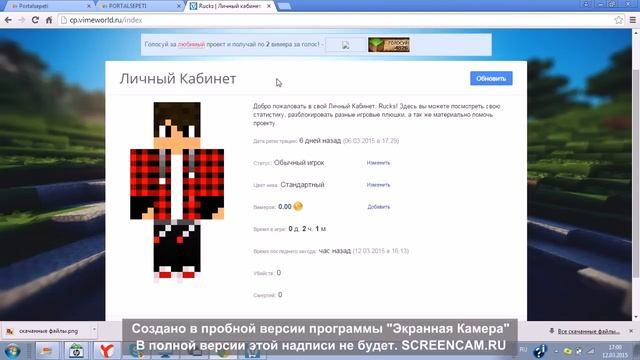
Task: Close the PORTALSEPETI second tab
Action: pyautogui.click(x=179, y=6)
